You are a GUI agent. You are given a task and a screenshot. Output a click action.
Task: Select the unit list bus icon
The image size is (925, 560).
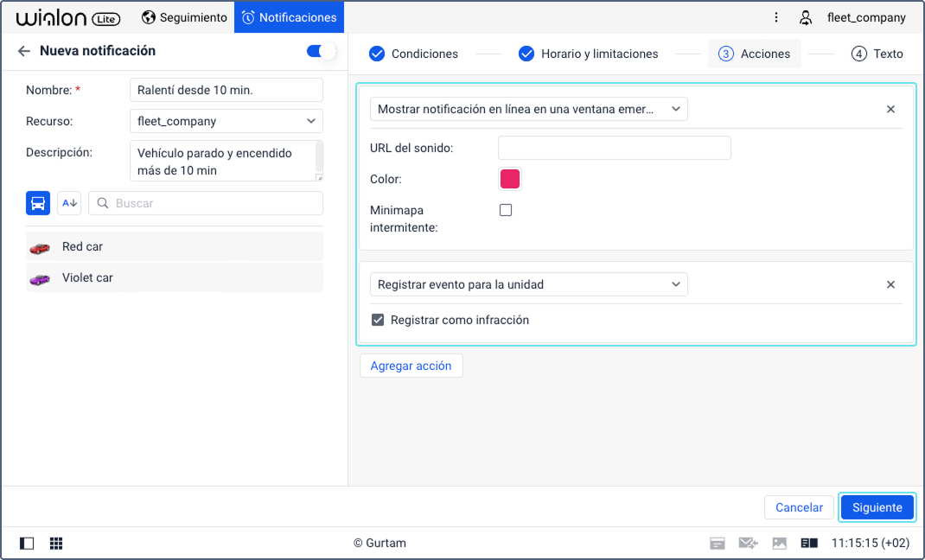(38, 203)
